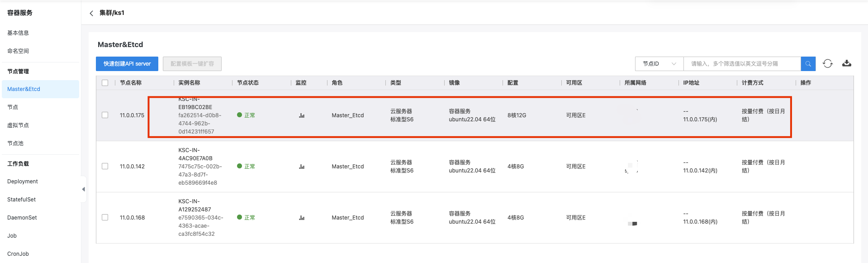
Task: Select the checkbox for node 11.0.0.142
Action: (x=105, y=166)
